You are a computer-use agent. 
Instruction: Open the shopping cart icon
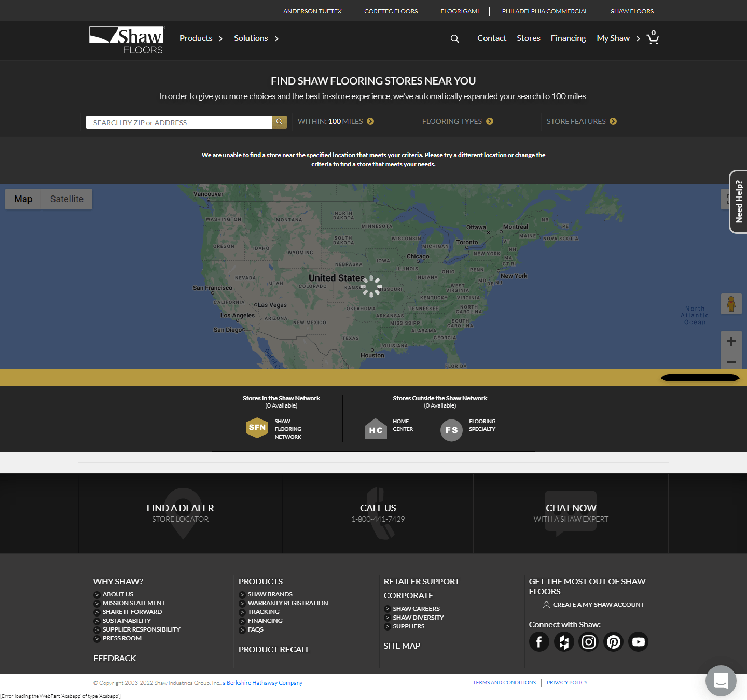click(x=653, y=38)
